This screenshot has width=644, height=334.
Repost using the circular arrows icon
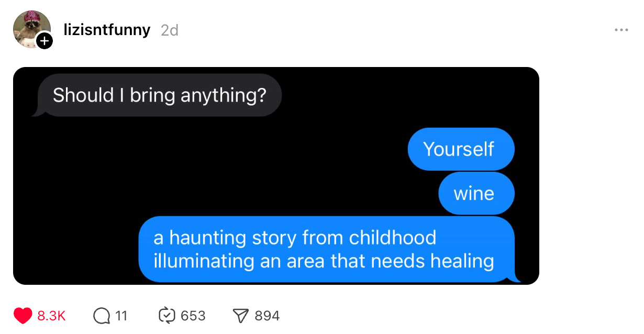(x=166, y=316)
